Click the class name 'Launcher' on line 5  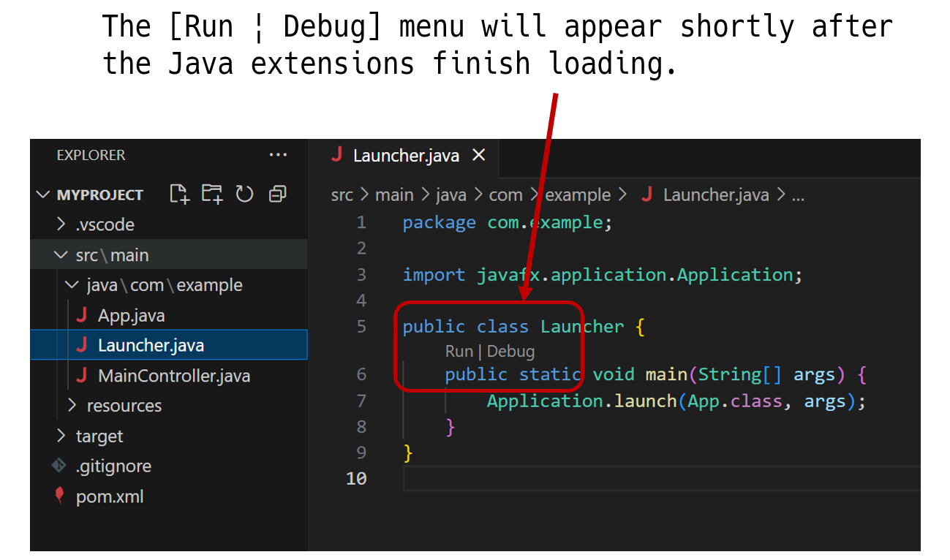tap(582, 326)
